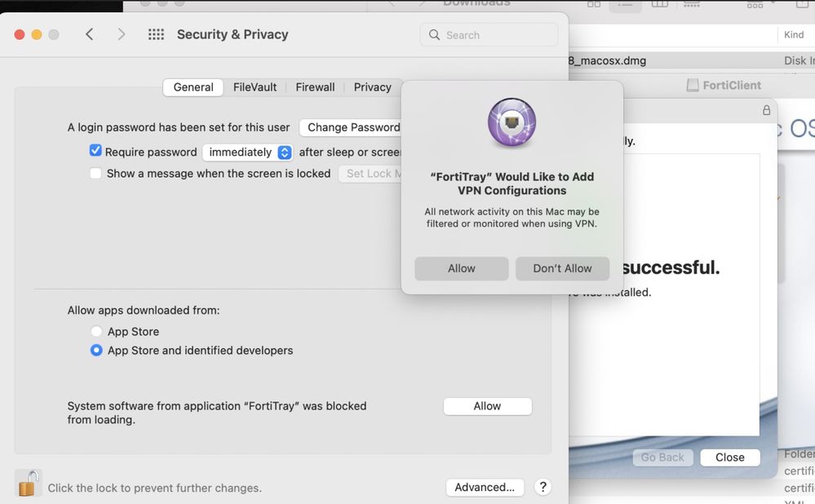Allow FortiTray to add VPN configurations
The width and height of the screenshot is (815, 504).
(x=461, y=268)
